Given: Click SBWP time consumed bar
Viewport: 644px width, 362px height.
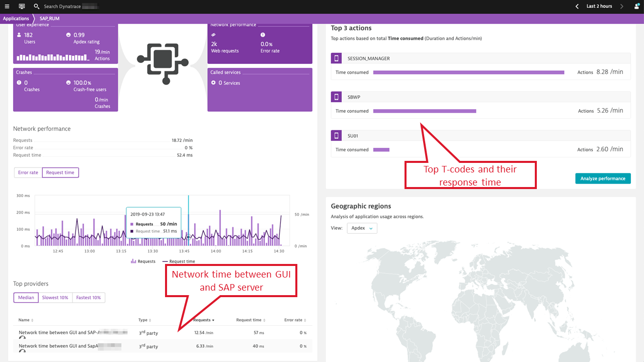Looking at the screenshot, I should 424,111.
